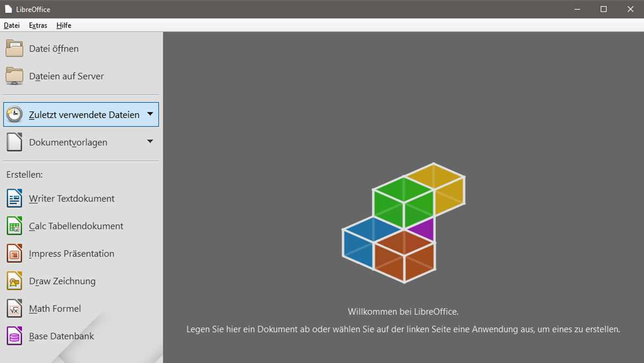Click the Draw Zeichnung icon
The width and height of the screenshot is (644, 363).
(14, 281)
